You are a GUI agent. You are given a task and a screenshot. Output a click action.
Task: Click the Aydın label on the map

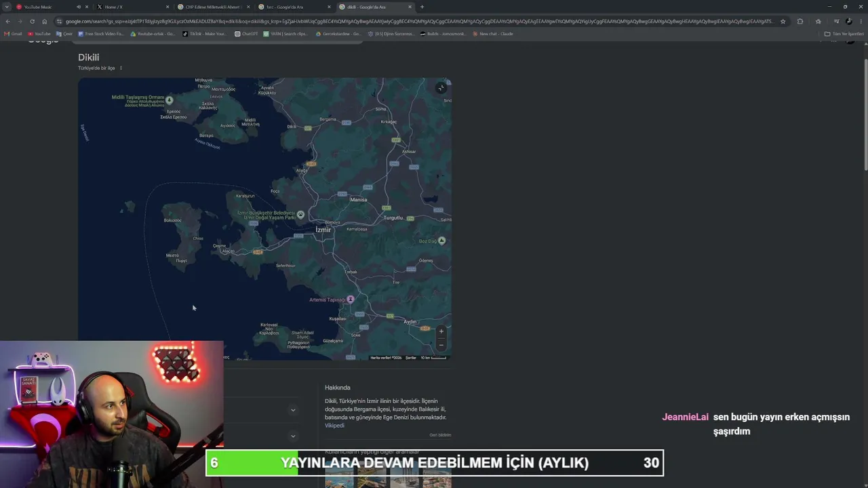[x=410, y=322]
